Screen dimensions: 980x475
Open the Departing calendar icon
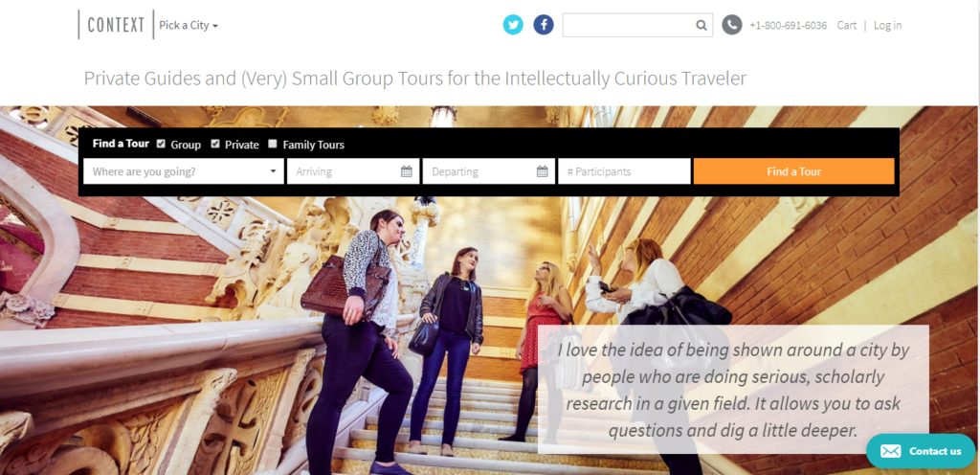(x=543, y=172)
